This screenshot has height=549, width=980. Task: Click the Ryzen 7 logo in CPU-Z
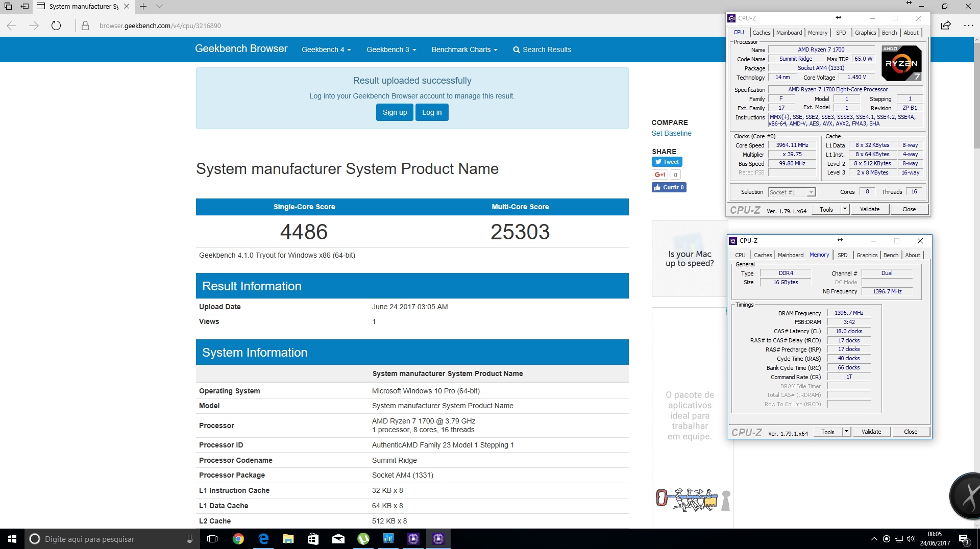pos(901,63)
